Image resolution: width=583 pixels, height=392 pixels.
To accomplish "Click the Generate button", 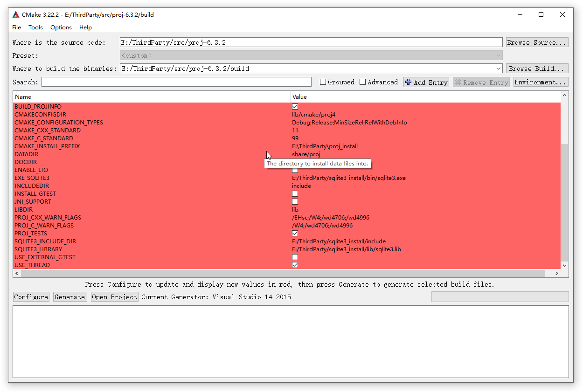I will click(70, 297).
